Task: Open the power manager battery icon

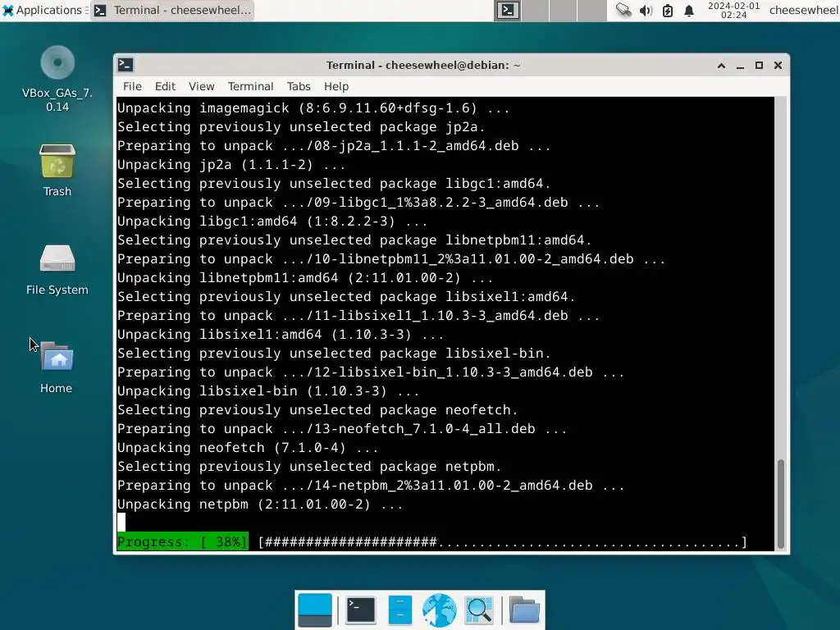Action: pos(668,10)
